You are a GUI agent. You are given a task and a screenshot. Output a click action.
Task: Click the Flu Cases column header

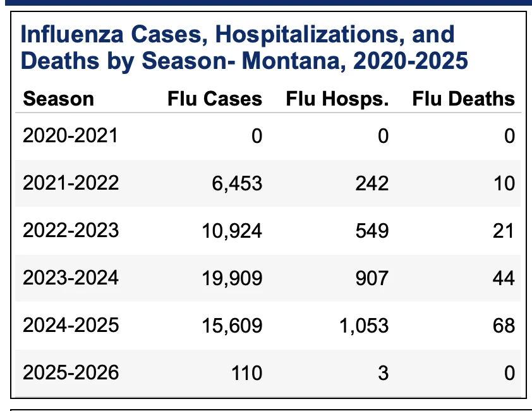[215, 99]
